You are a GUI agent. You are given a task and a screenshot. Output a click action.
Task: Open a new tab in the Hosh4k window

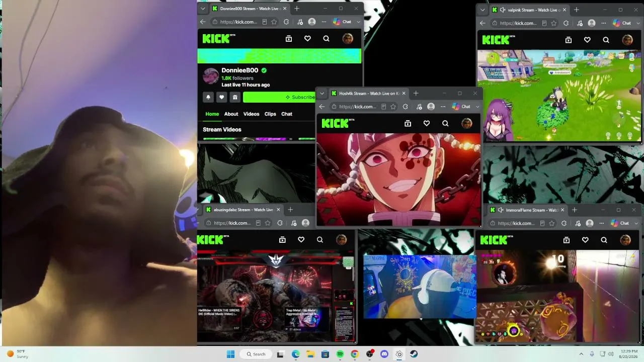click(416, 94)
